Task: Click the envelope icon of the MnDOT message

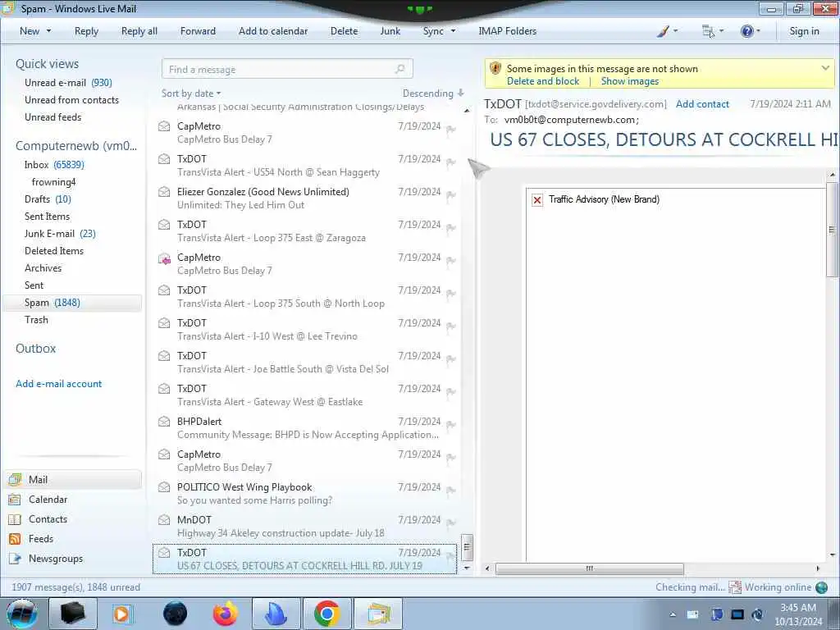Action: 164,519
